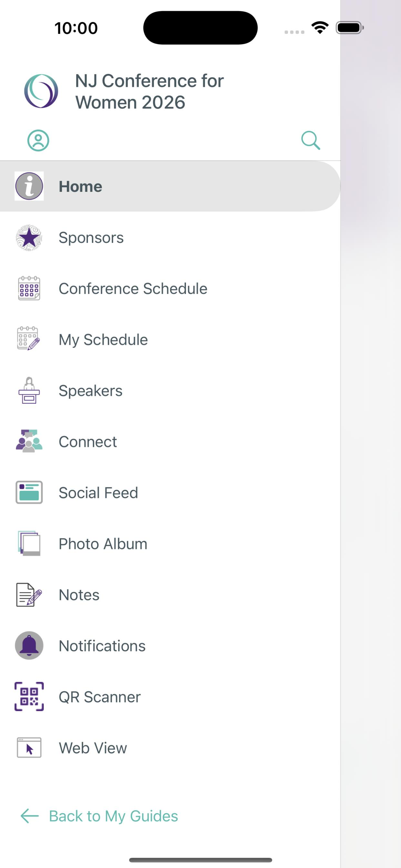Tap the Photo Album icon
Viewport: 401px width, 868px height.
pos(29,543)
